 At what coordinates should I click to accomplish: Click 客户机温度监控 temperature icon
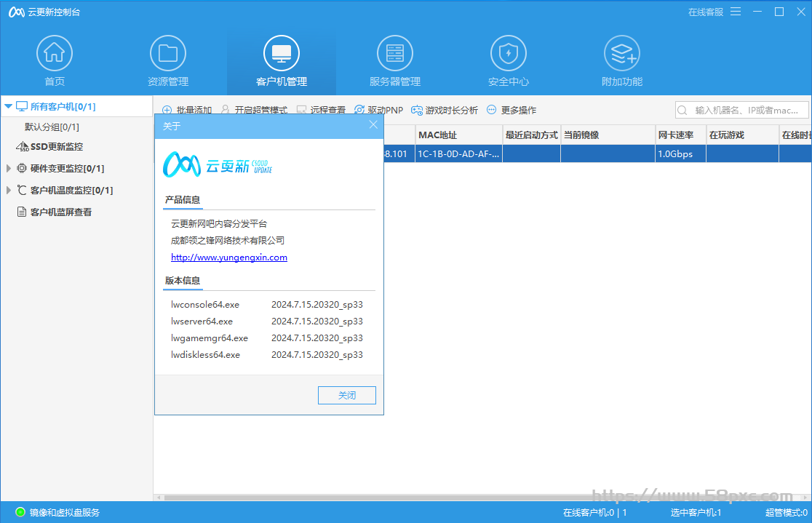coord(22,190)
